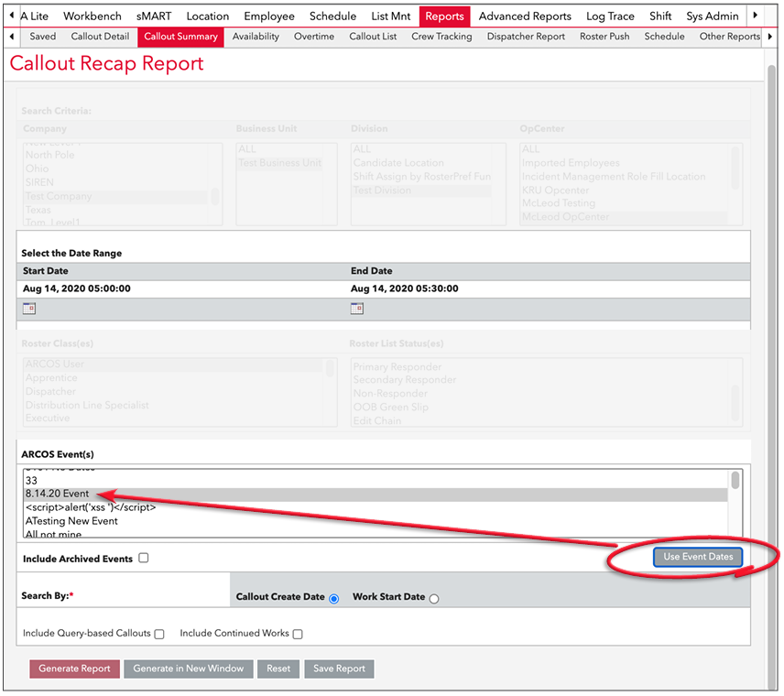
Task: Switch to the Overtime tab
Action: point(314,37)
